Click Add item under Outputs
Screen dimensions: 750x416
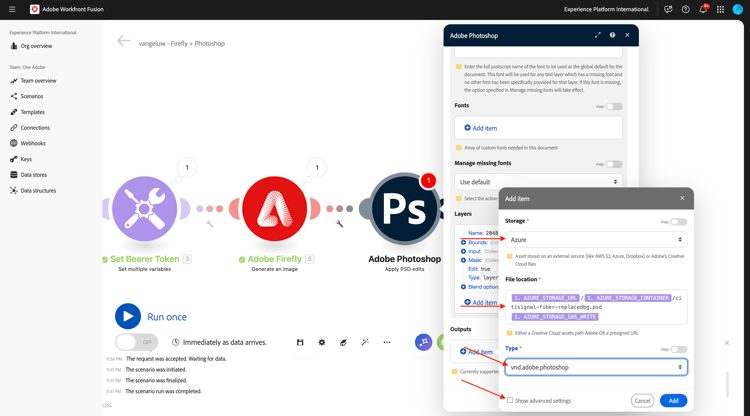[x=476, y=352]
